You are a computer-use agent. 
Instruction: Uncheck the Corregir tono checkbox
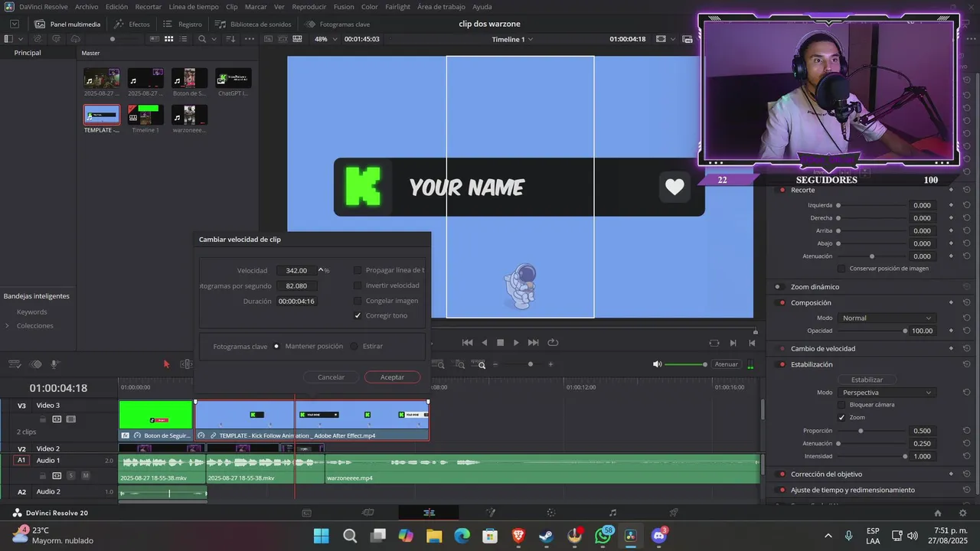click(x=358, y=315)
